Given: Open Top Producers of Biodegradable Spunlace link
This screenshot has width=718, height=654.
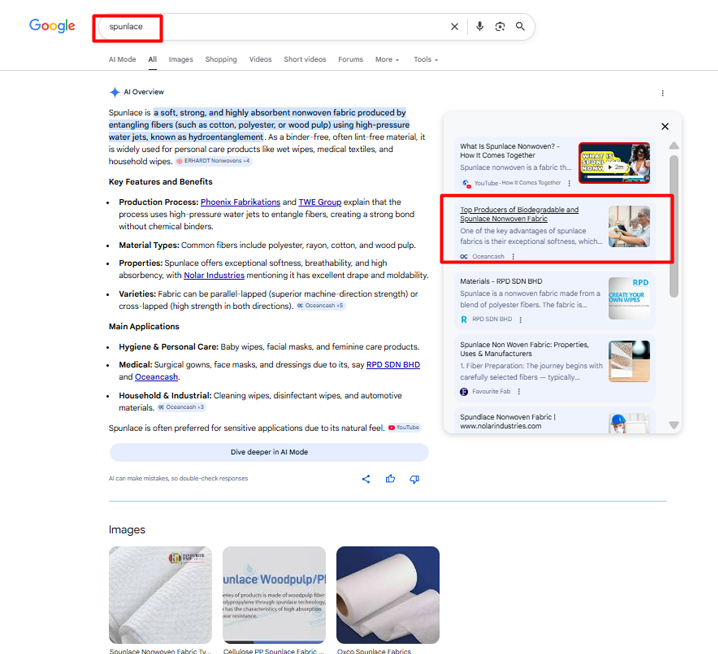Looking at the screenshot, I should pyautogui.click(x=519, y=214).
